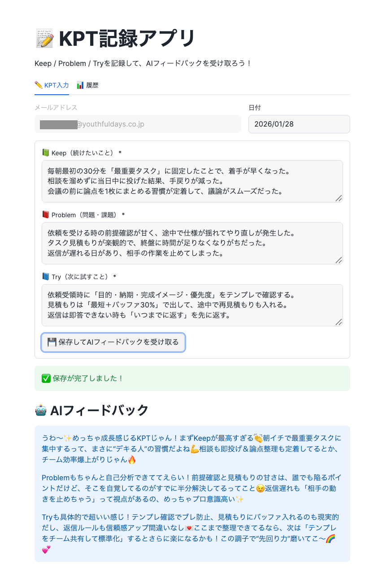Click the green checkmark in success message
This screenshot has height=588, width=373.
point(46,378)
